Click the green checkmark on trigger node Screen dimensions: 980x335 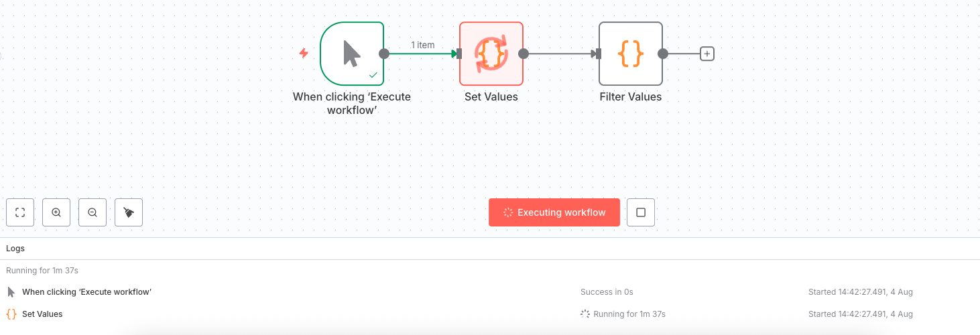coord(373,75)
